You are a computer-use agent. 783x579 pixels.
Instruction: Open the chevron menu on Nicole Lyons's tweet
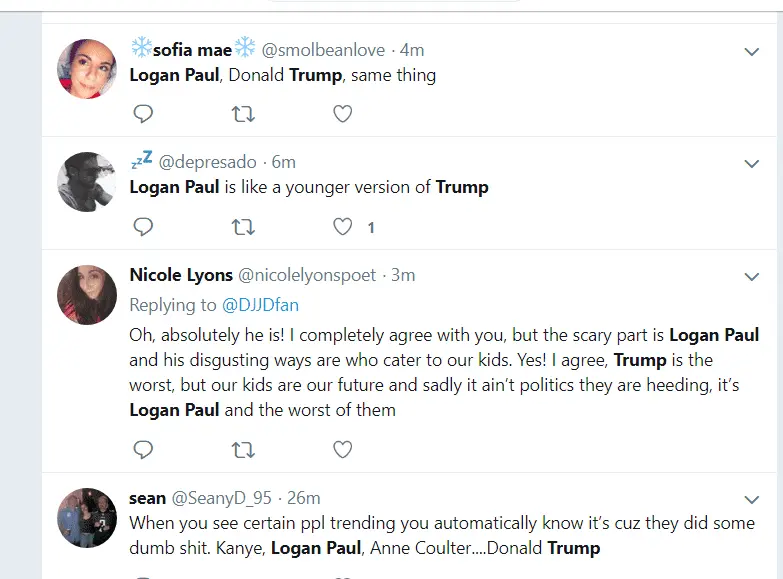click(x=752, y=276)
